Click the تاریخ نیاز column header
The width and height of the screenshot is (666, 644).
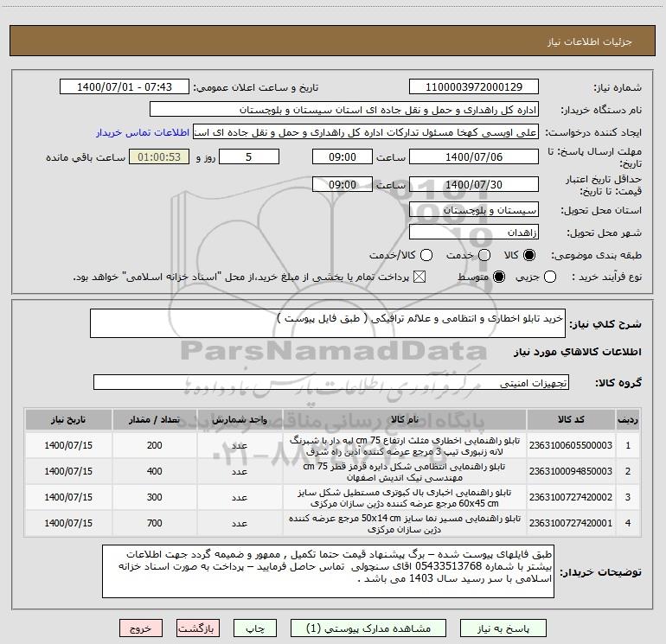[x=68, y=419]
